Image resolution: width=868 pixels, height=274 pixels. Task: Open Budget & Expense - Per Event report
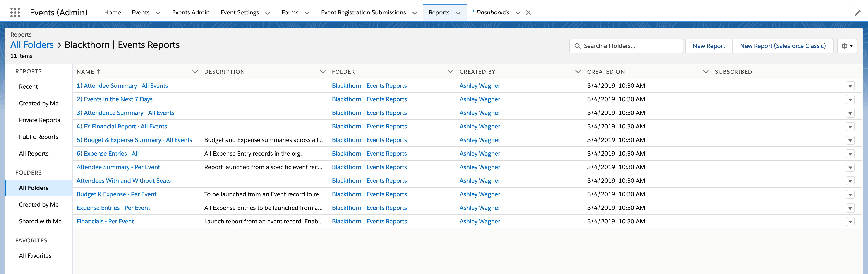[116, 194]
